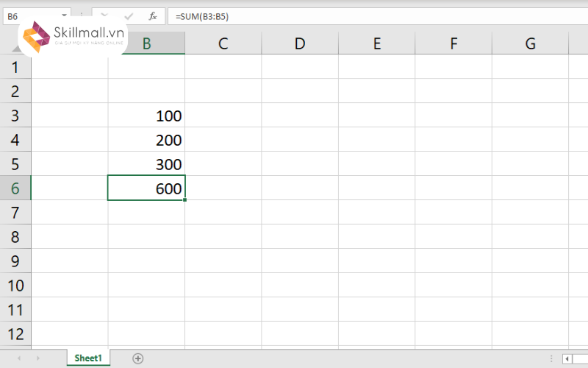Select row 12 header
This screenshot has width=588, height=368.
click(15, 334)
